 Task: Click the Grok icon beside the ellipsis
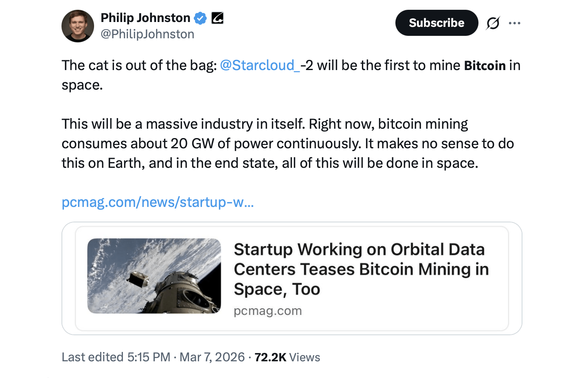click(493, 23)
